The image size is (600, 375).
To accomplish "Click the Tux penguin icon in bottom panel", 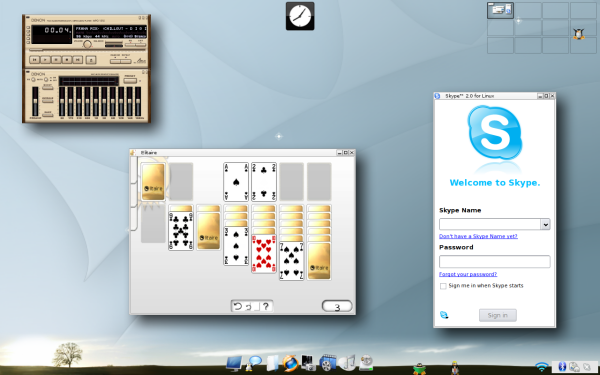I will tap(454, 367).
